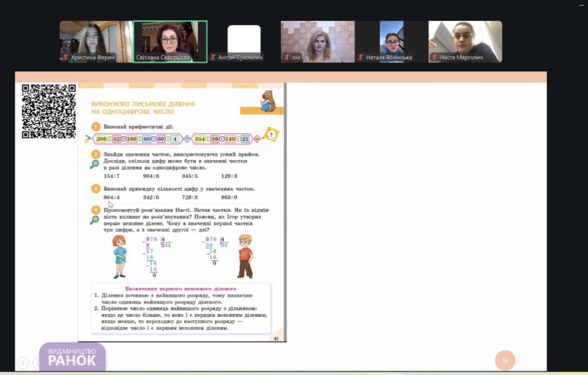Click the muted mic icon for Наталя Яблінська
Screen dimensions: 588x375
point(361,57)
